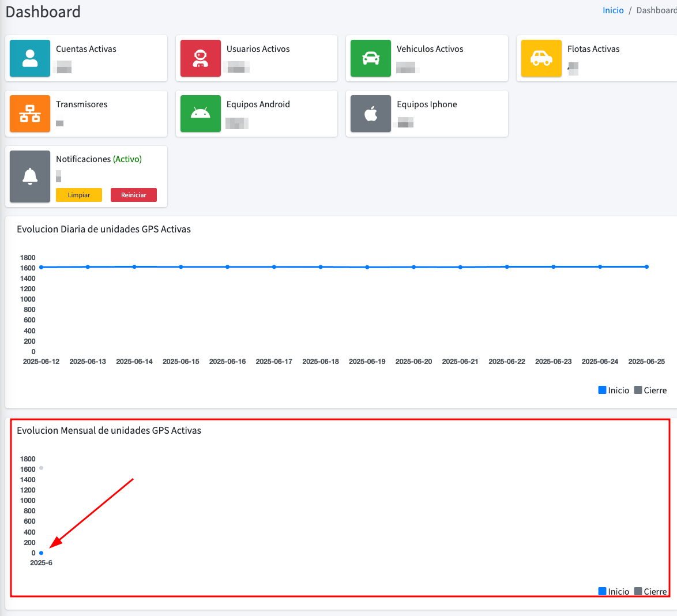Viewport: 677px width, 616px height.
Task: Click the Notificaciones bell icon
Action: [x=30, y=176]
